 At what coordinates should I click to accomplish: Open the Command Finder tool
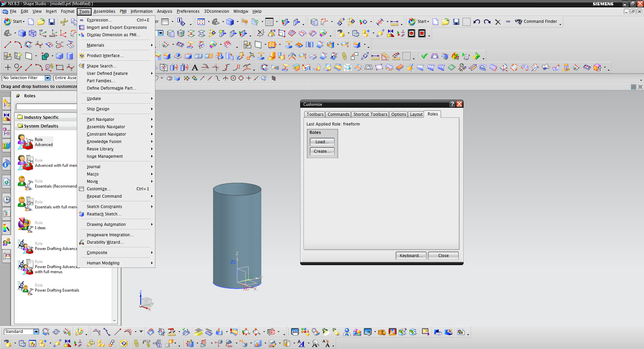pos(536,21)
